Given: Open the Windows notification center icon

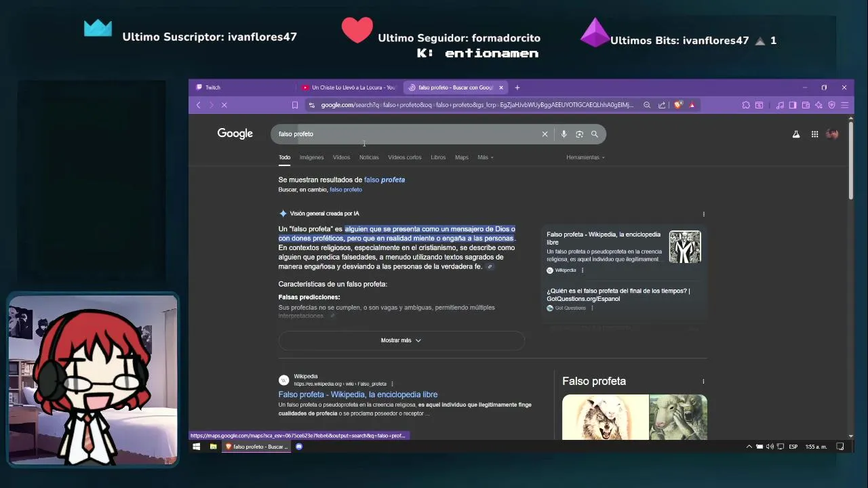Looking at the screenshot, I should pyautogui.click(x=840, y=447).
